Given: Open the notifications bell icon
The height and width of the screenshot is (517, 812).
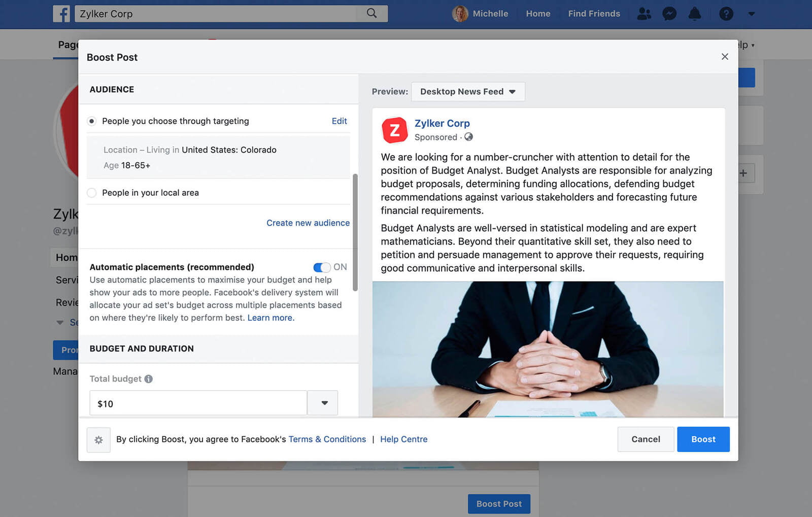Looking at the screenshot, I should point(694,14).
